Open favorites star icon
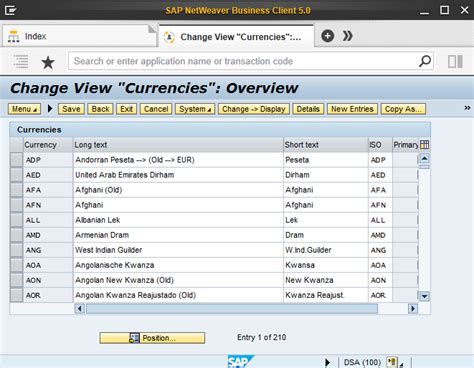This screenshot has width=474, height=368. [48, 62]
